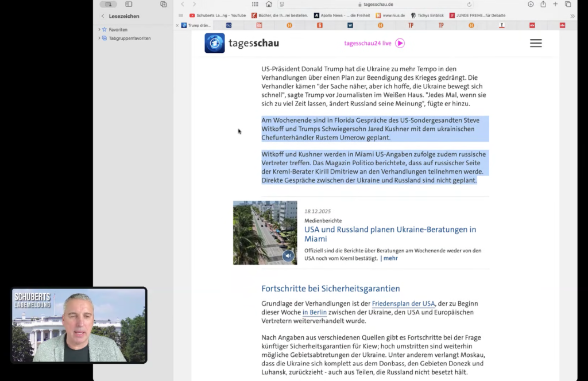Expand the Tabgruppenfavoriten folder
The height and width of the screenshot is (381, 588).
coord(99,38)
